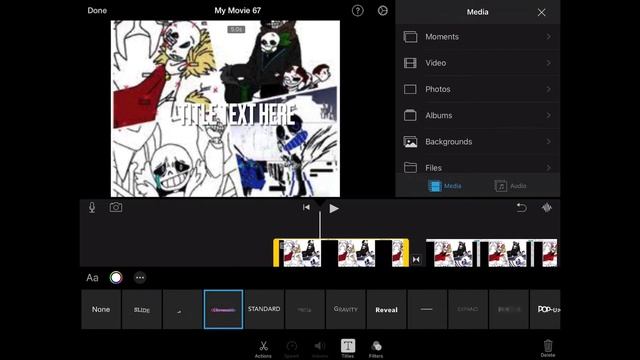Choose the Line title style
Viewport: 640px width, 360px height.
coord(427,309)
